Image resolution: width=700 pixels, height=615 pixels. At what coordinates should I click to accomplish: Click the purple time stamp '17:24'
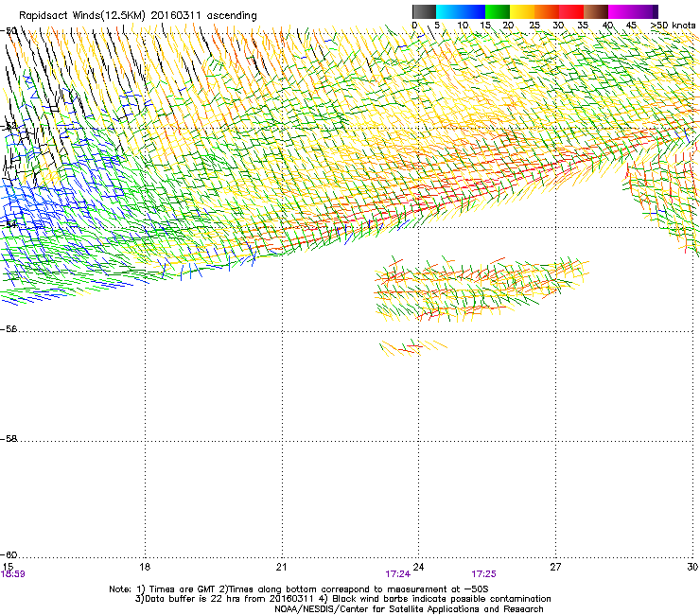[x=397, y=574]
